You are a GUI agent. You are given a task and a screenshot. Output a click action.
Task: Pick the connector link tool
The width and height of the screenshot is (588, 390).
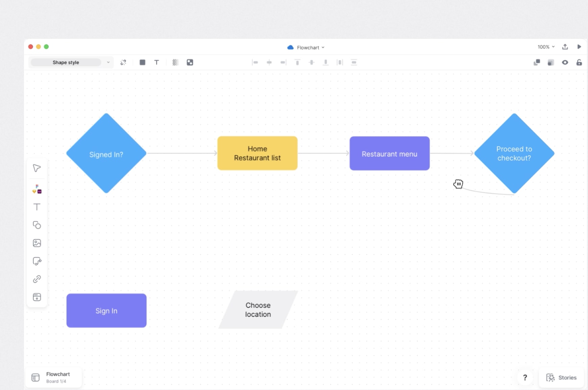[x=37, y=279]
